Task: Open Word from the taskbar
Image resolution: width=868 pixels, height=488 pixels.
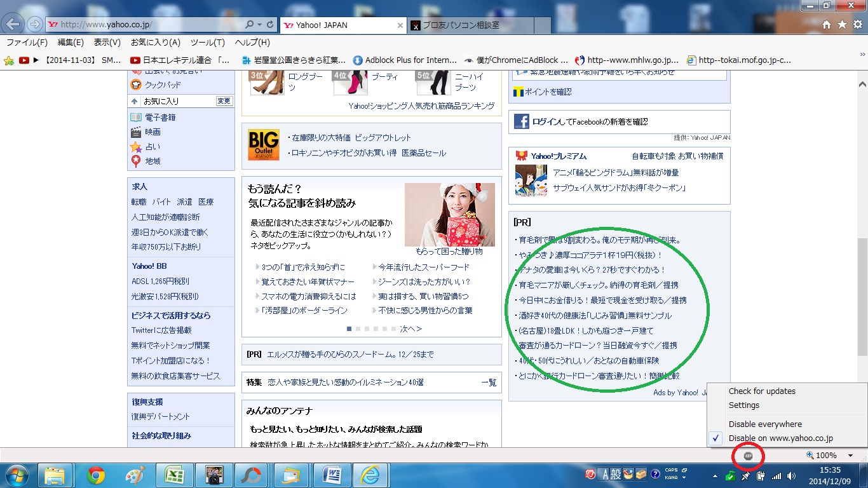Action: coord(331,475)
